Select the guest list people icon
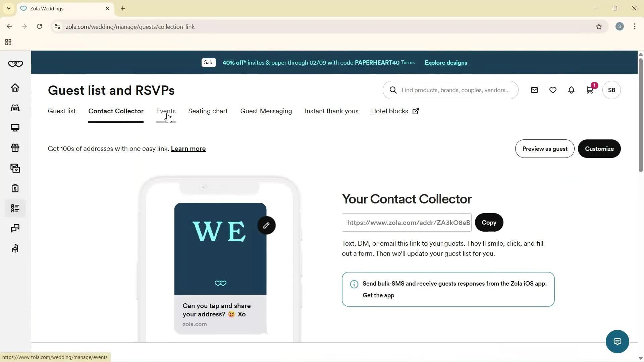This screenshot has height=362, width=644. coord(15,208)
